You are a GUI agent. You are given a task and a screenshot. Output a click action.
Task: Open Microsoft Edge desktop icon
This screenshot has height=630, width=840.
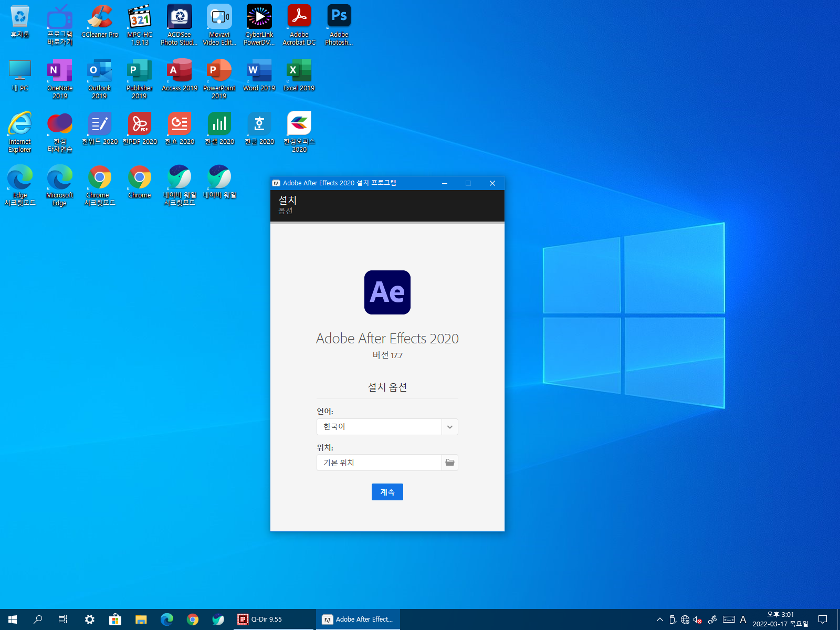pyautogui.click(x=60, y=186)
